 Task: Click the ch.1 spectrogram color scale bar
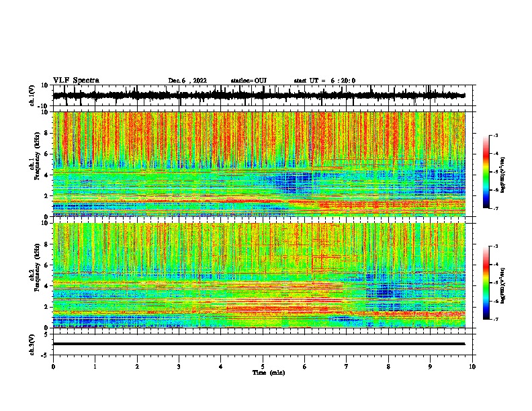[486, 172]
